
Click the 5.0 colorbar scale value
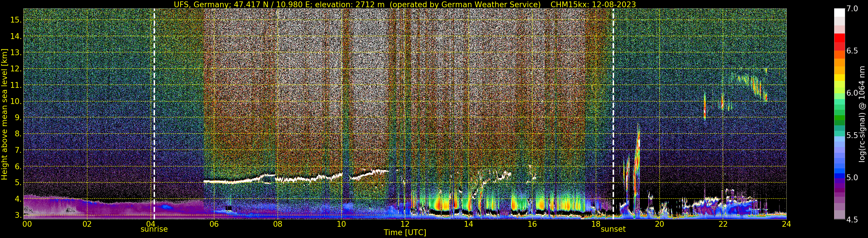pyautogui.click(x=852, y=177)
